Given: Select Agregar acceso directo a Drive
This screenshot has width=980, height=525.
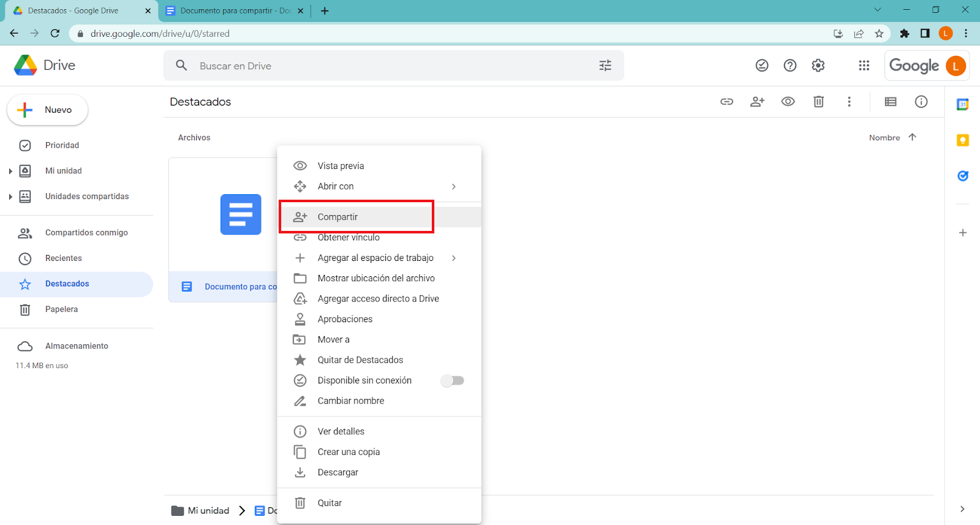Looking at the screenshot, I should pos(379,299).
